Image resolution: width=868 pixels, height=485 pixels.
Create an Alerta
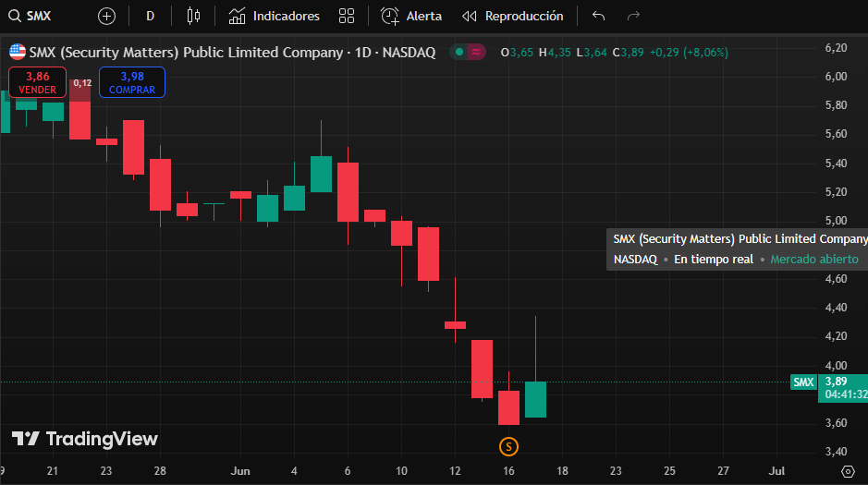click(410, 16)
